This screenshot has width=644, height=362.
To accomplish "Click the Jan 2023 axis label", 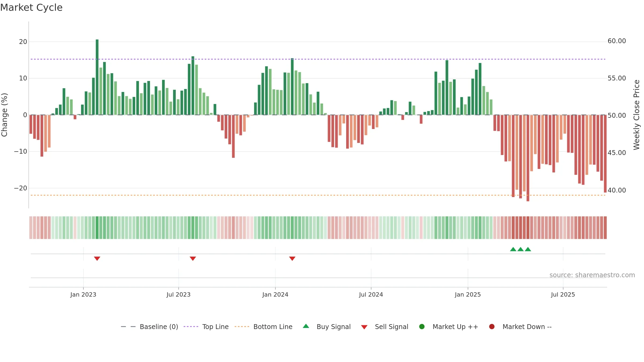I will pos(83,295).
